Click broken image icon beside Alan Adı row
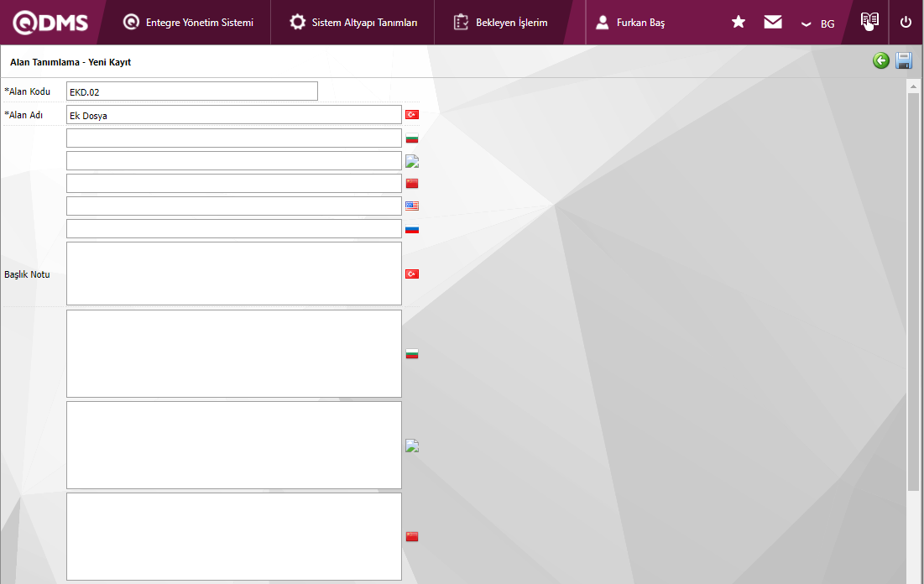Viewport: 924px width, 584px height. point(412,161)
